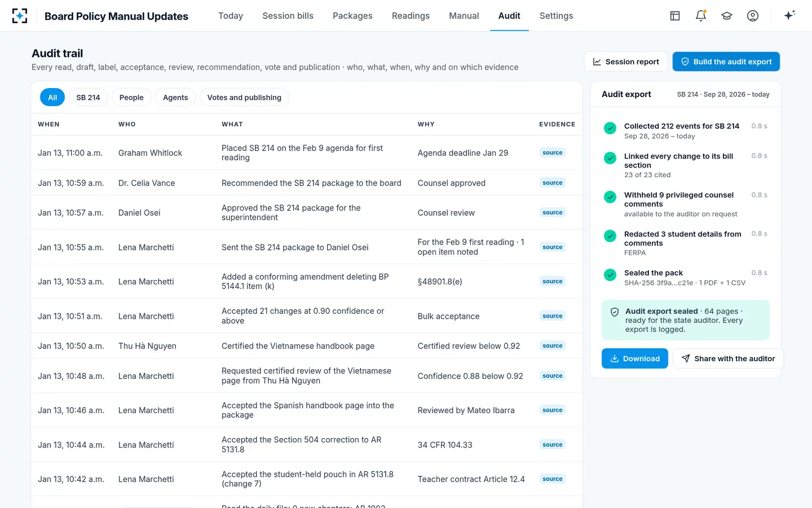Click the reason '§48901.8(e)'
This screenshot has height=508, width=812.
[x=440, y=282]
